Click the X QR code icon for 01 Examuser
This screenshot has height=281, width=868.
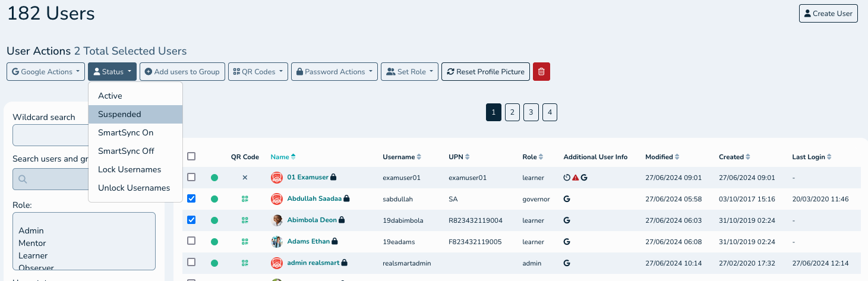(245, 178)
